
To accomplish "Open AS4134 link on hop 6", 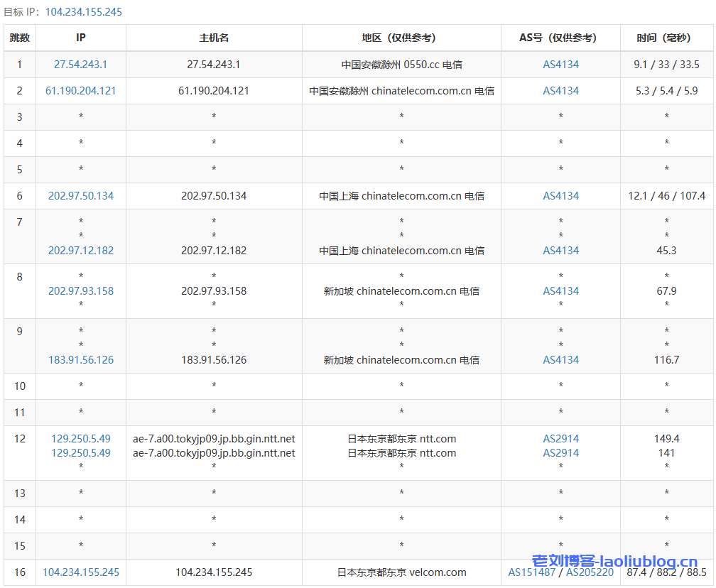I will [x=560, y=195].
